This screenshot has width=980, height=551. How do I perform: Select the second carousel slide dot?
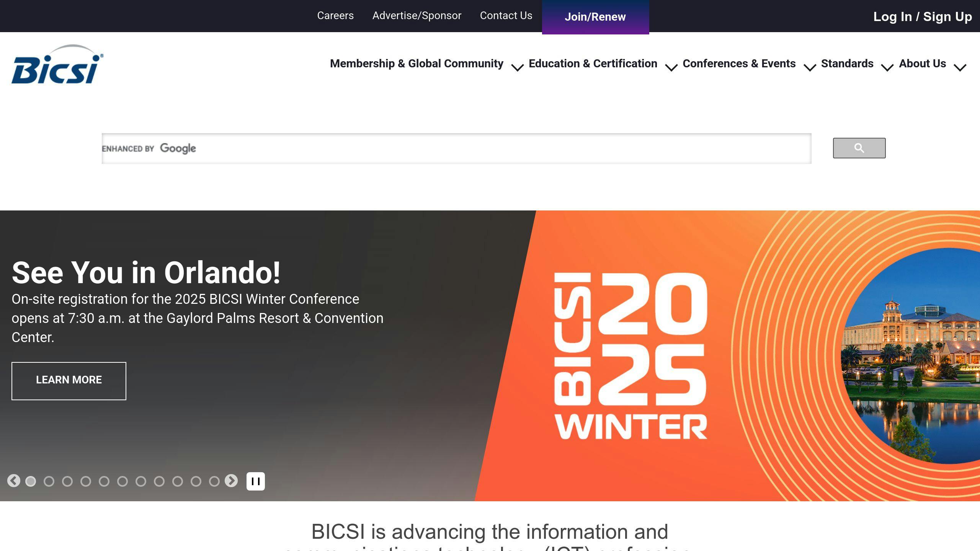pyautogui.click(x=49, y=481)
